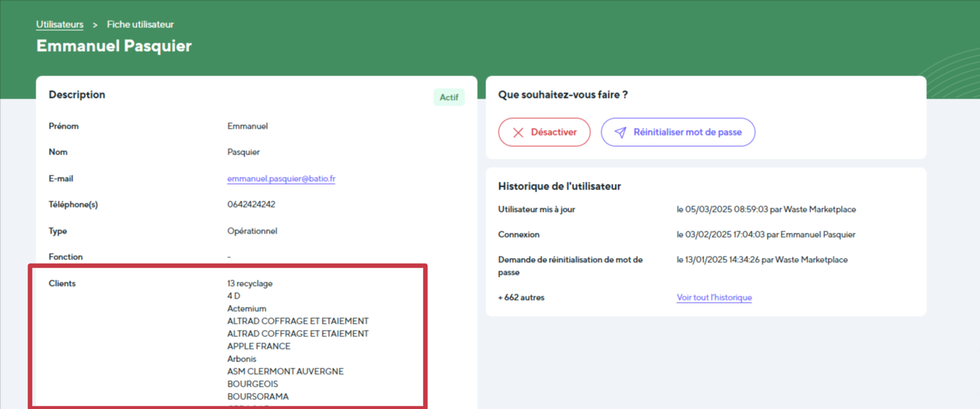Select ASM CLERMONT AUVERGNE in the clients list
980x409 pixels.
tap(285, 372)
